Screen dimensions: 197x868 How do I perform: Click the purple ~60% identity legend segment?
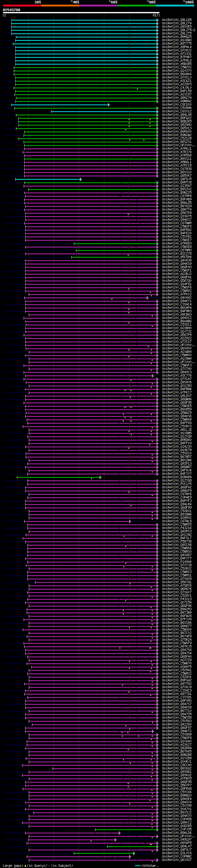[99, 6]
